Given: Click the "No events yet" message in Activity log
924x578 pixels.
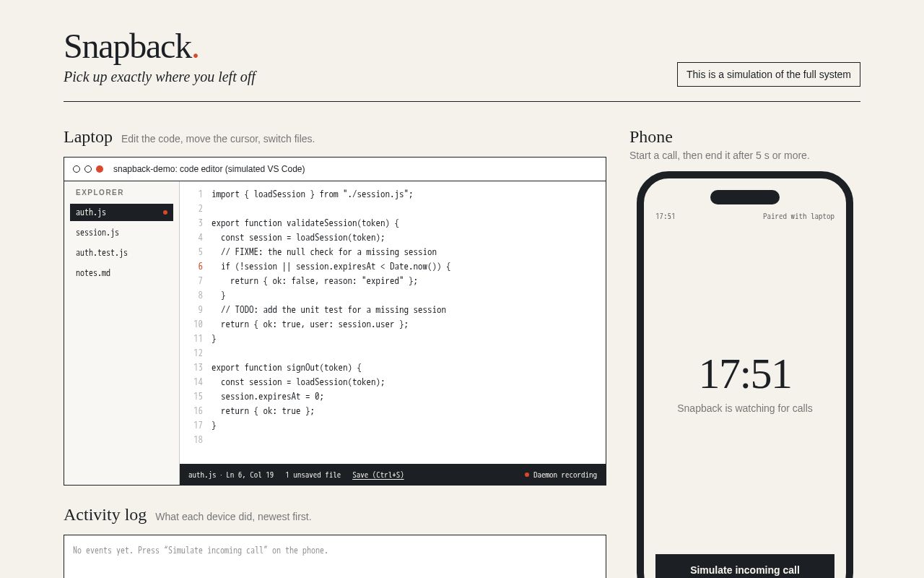Looking at the screenshot, I should (201, 551).
